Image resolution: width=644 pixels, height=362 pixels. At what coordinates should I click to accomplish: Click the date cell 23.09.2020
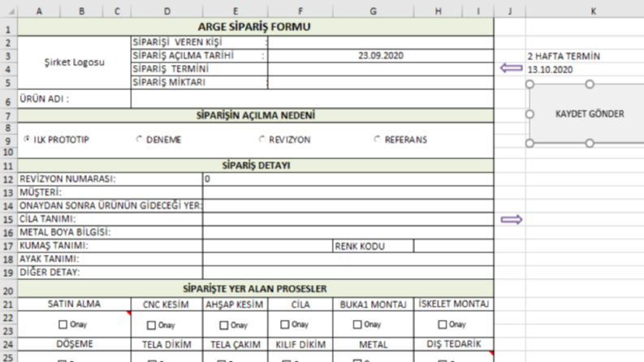click(381, 56)
